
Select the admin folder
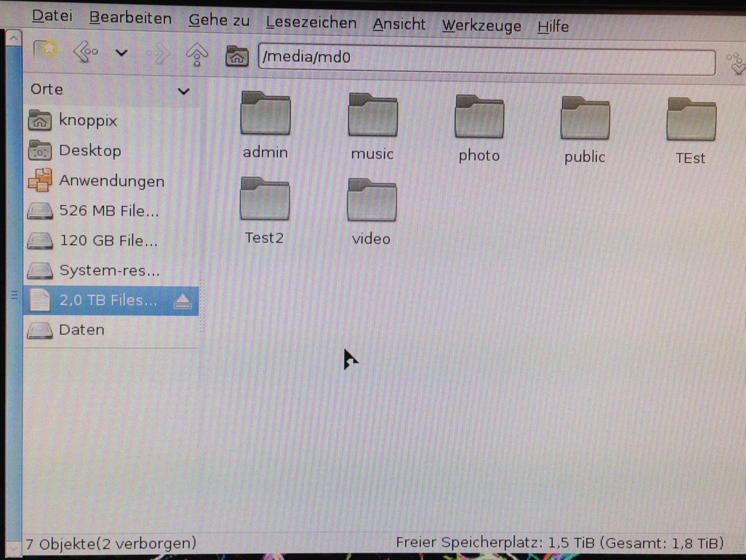point(265,124)
